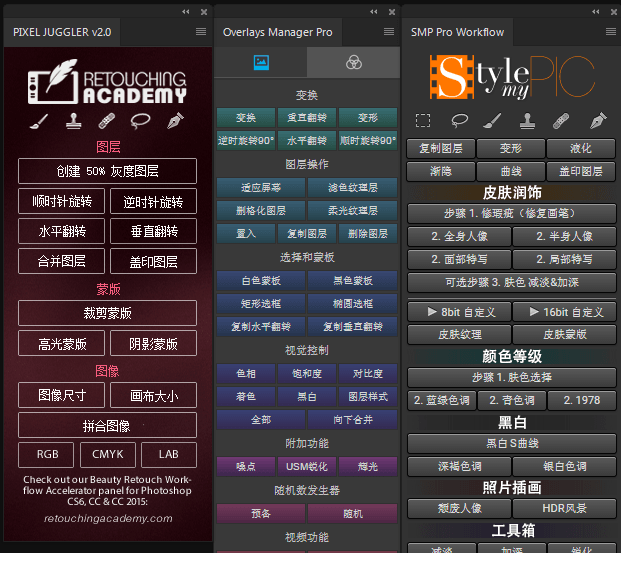Click 2. 1978 color grade button
This screenshot has height=576, width=621.
(x=582, y=401)
